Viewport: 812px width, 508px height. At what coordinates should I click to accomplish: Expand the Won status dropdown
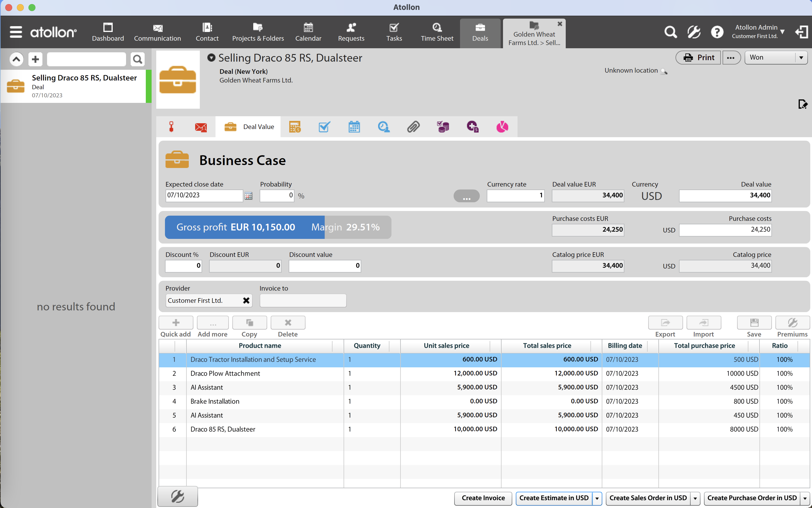pos(801,58)
